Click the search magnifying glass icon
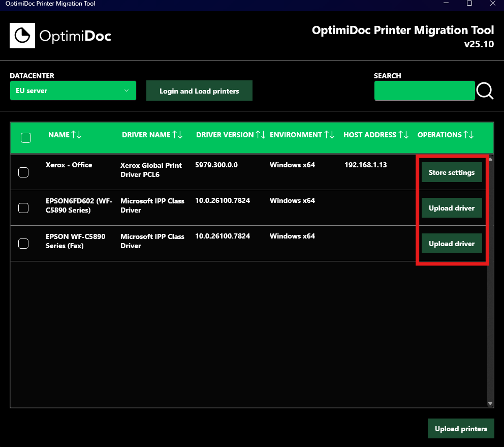This screenshot has width=504, height=447. click(x=485, y=91)
